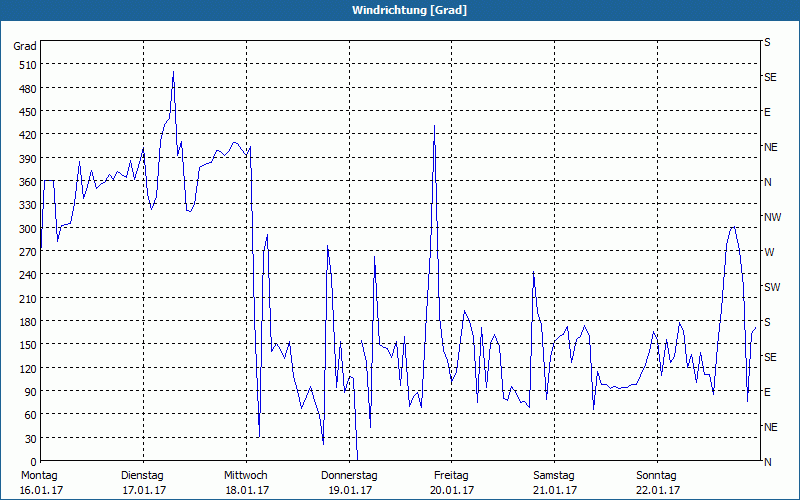Click the "Samstag" day label

coord(554,476)
